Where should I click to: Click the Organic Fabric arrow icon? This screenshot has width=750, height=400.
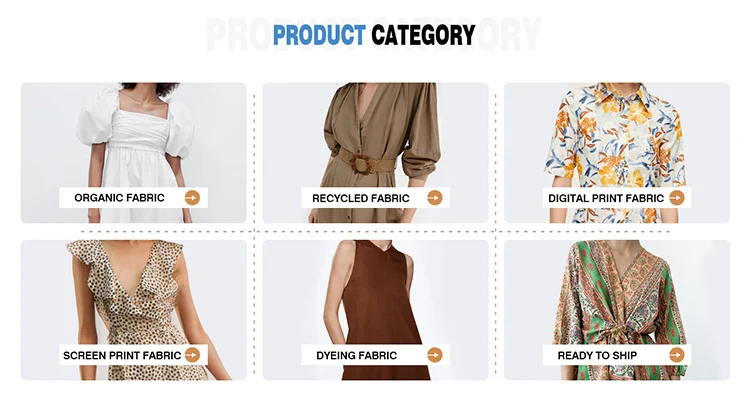(x=192, y=198)
